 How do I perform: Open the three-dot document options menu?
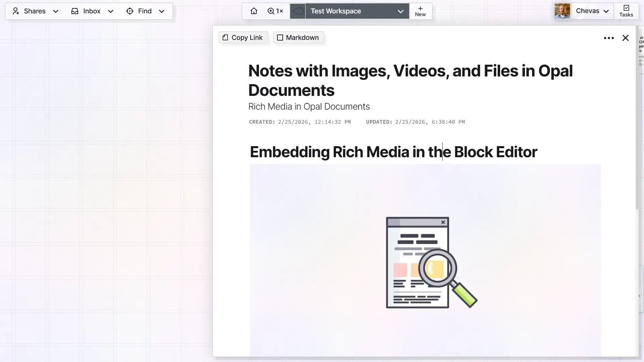(x=608, y=38)
